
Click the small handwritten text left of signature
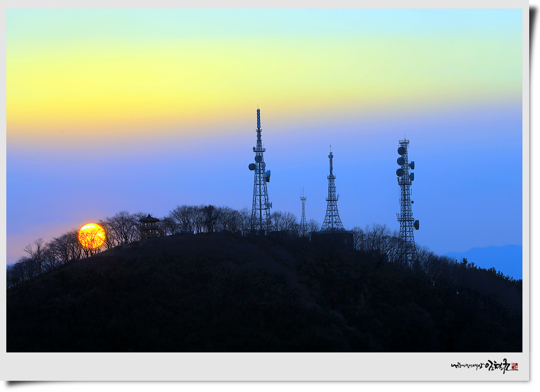tap(467, 366)
